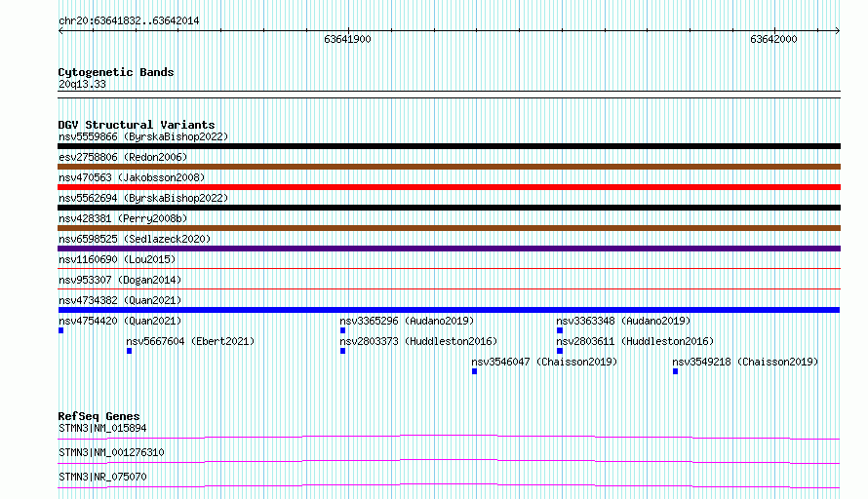The height and width of the screenshot is (499, 868).
Task: Click blue marker under nsv2803373
Action: pyautogui.click(x=342, y=351)
